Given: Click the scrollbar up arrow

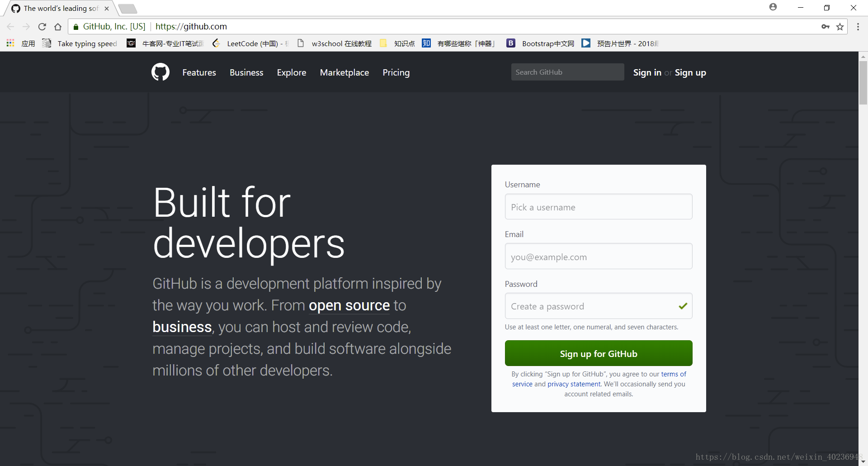Looking at the screenshot, I should click(863, 56).
